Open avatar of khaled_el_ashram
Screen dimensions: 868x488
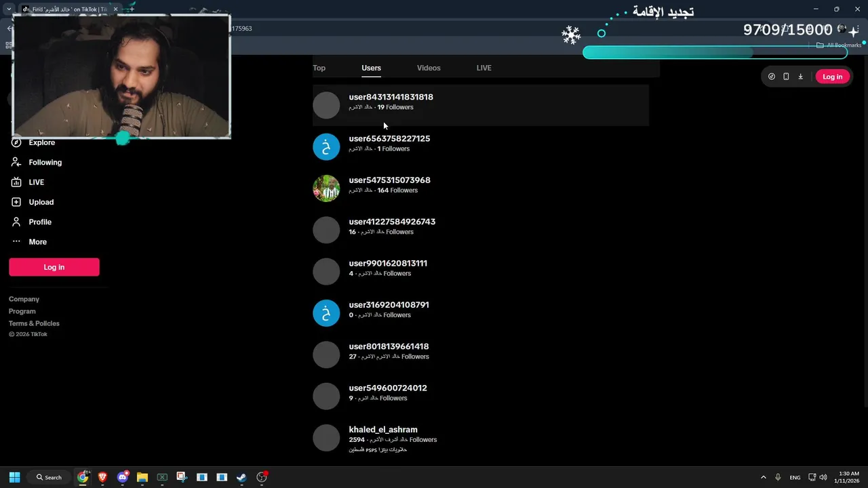tap(326, 438)
